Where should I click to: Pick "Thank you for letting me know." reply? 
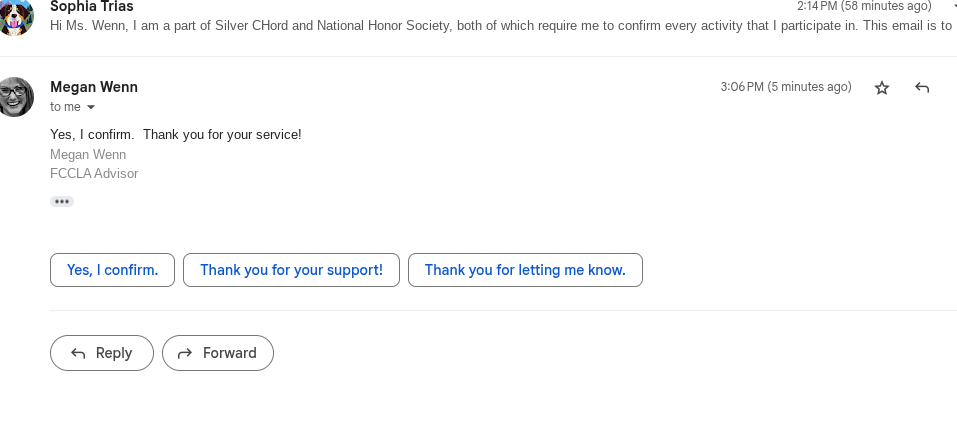tap(525, 270)
